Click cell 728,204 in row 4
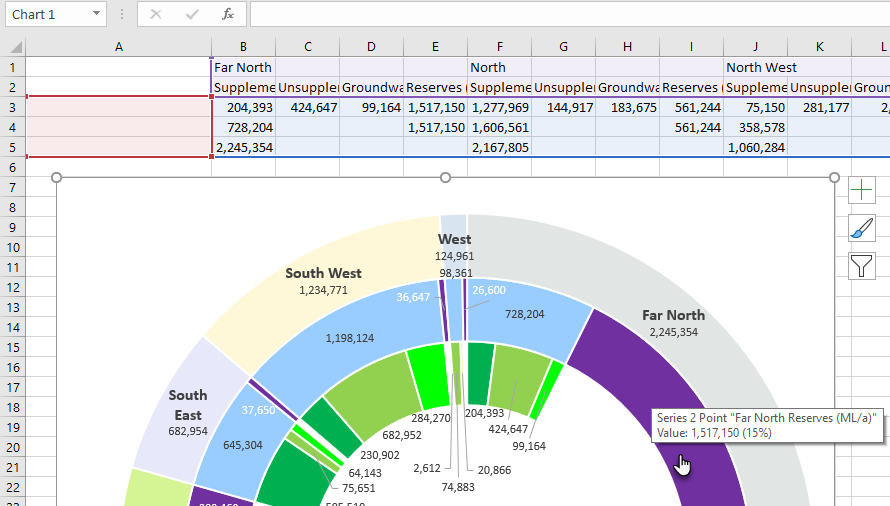 click(244, 127)
